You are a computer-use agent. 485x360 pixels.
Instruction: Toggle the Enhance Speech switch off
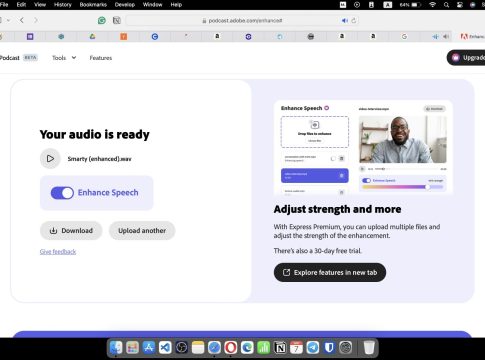pyautogui.click(x=62, y=193)
